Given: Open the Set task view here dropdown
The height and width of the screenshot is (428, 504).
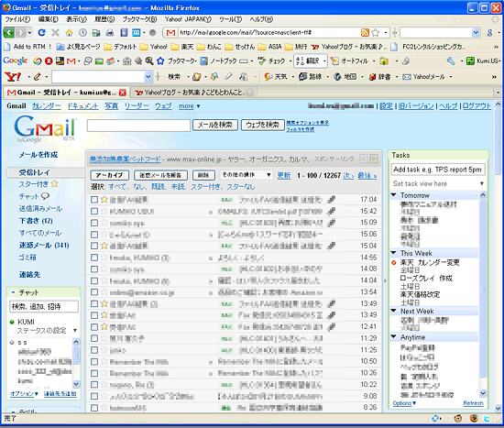Looking at the screenshot, I should (x=438, y=183).
